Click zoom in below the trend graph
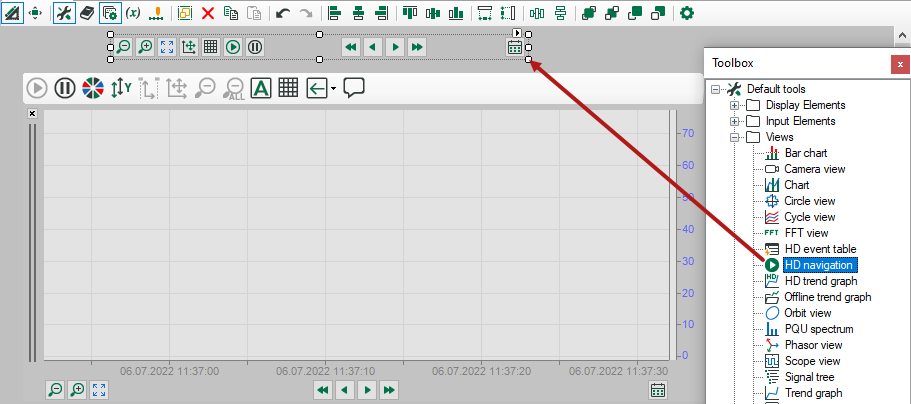 point(77,389)
